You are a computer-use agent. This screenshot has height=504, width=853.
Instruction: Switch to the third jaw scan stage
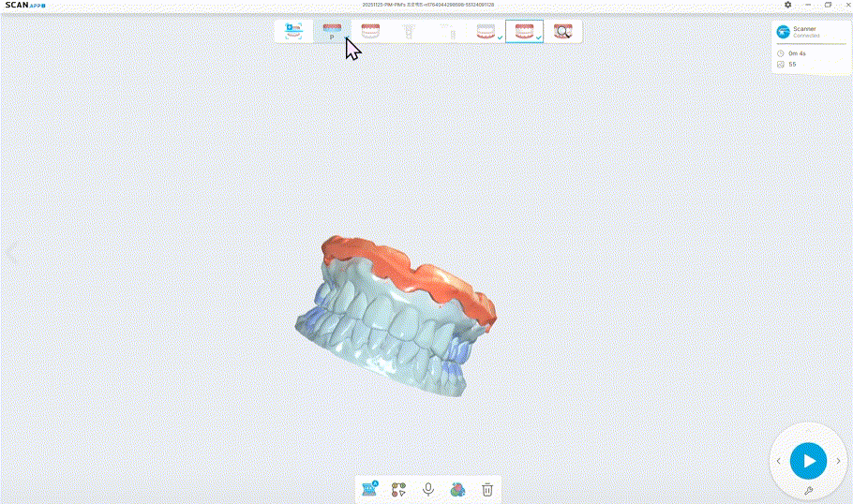370,32
